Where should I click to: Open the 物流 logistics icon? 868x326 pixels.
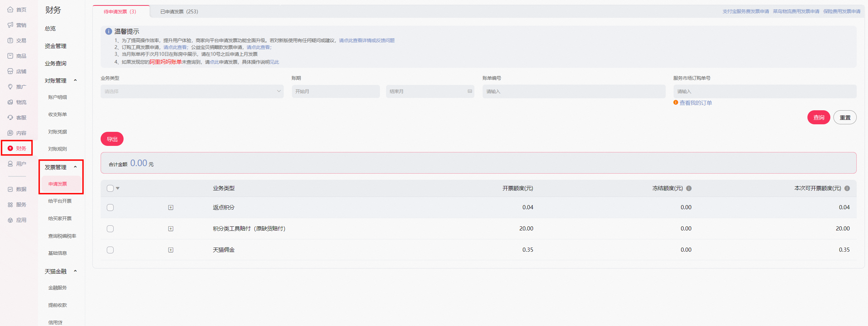[x=10, y=102]
